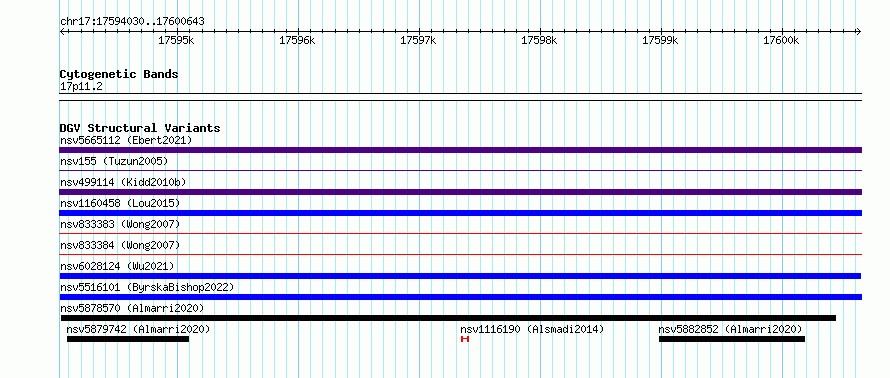The width and height of the screenshot is (890, 378).
Task: Open nsv5516101 (ByrskaBishop2022) label
Action: click(147, 287)
